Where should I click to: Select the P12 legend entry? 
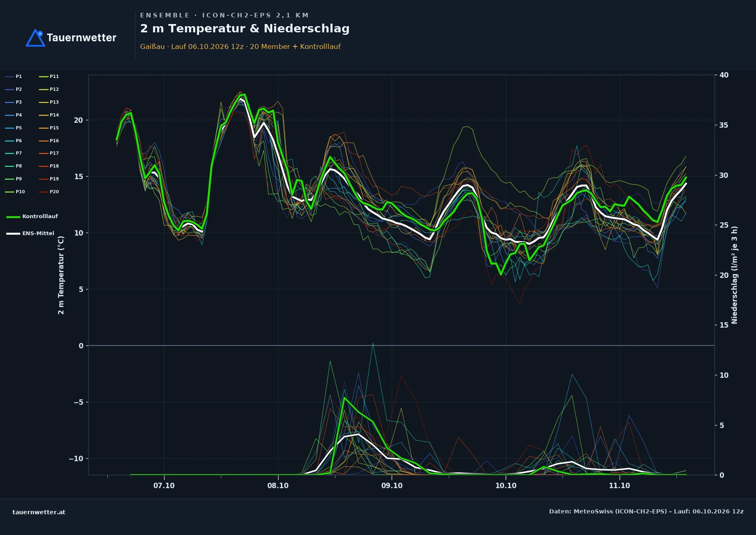(x=49, y=89)
